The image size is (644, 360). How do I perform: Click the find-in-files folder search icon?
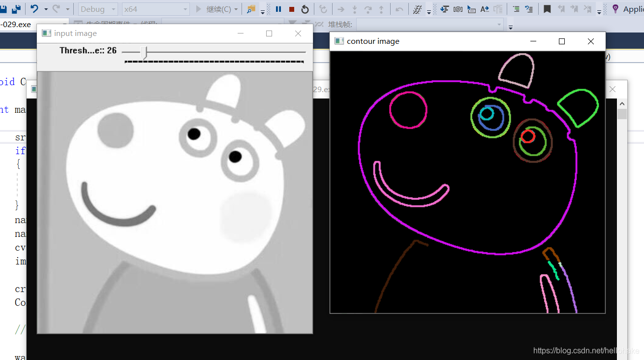tap(251, 9)
